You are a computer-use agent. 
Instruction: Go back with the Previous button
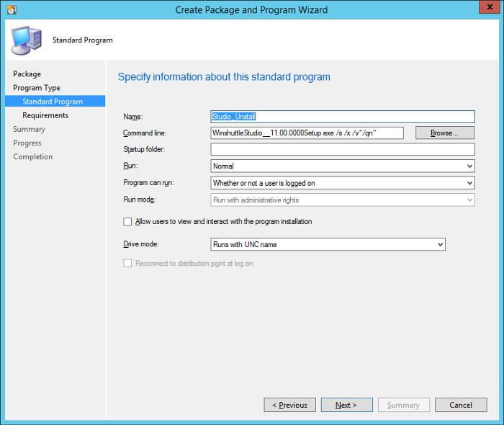[x=289, y=405]
